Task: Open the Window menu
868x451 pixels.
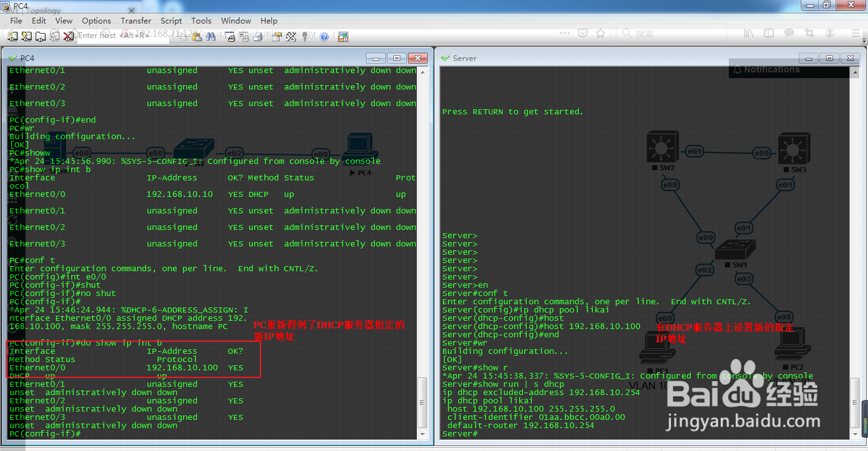Action: click(236, 20)
